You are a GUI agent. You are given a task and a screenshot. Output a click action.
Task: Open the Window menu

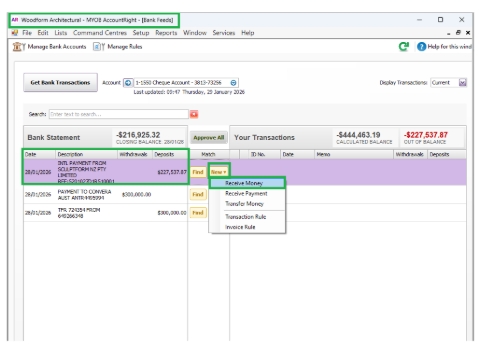(x=195, y=33)
